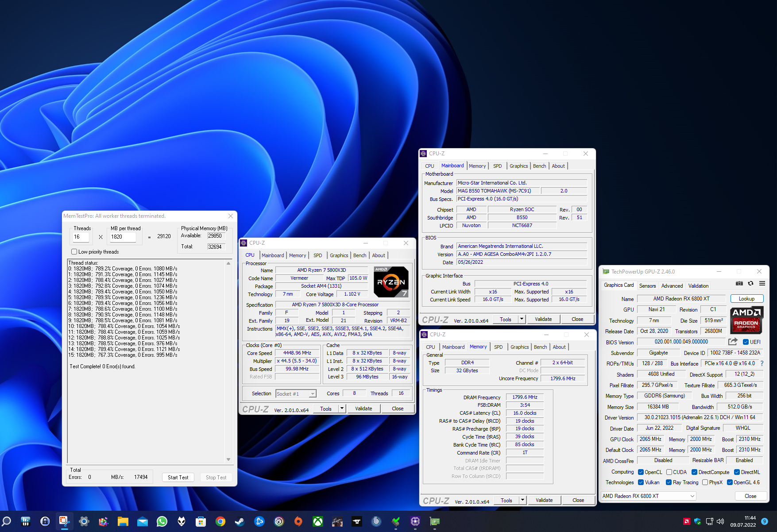Toggle the UEFI checkbox in GPU-Z
Viewport: 777px width, 532px height.
(746, 342)
